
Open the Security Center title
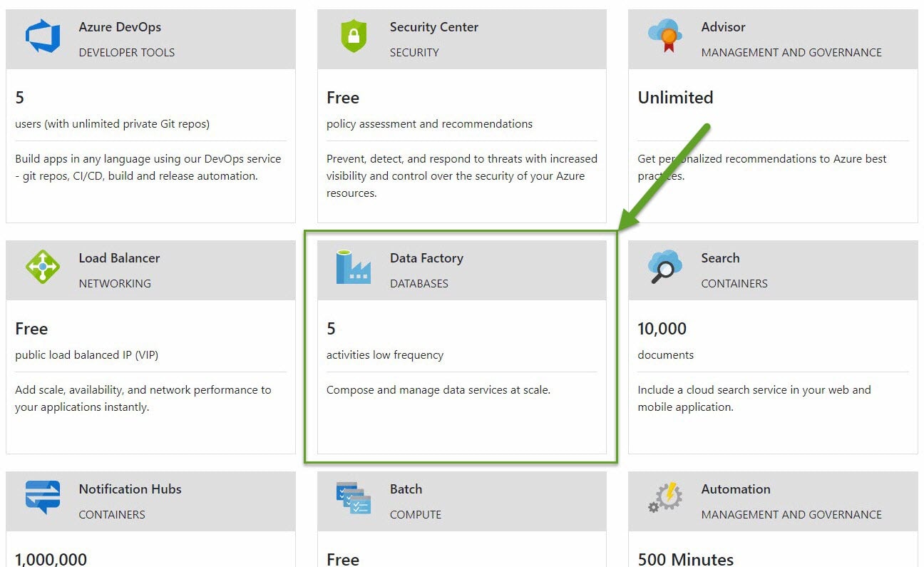[433, 27]
